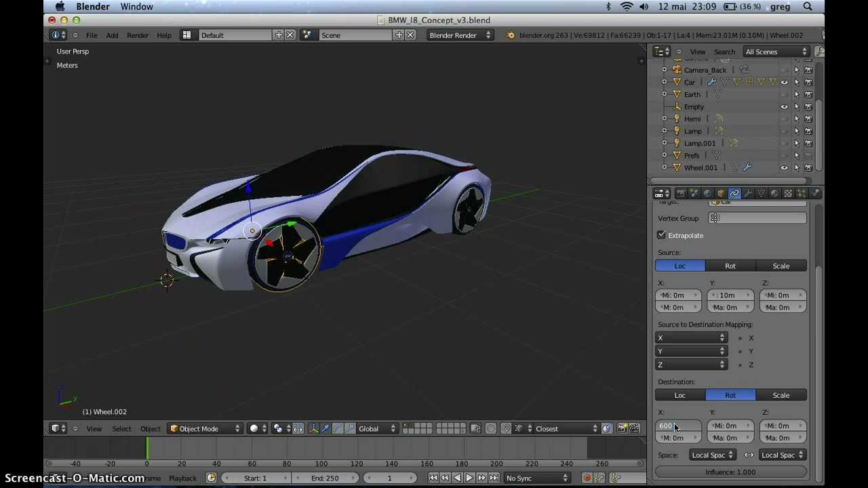Expand the Car tree item

point(665,82)
